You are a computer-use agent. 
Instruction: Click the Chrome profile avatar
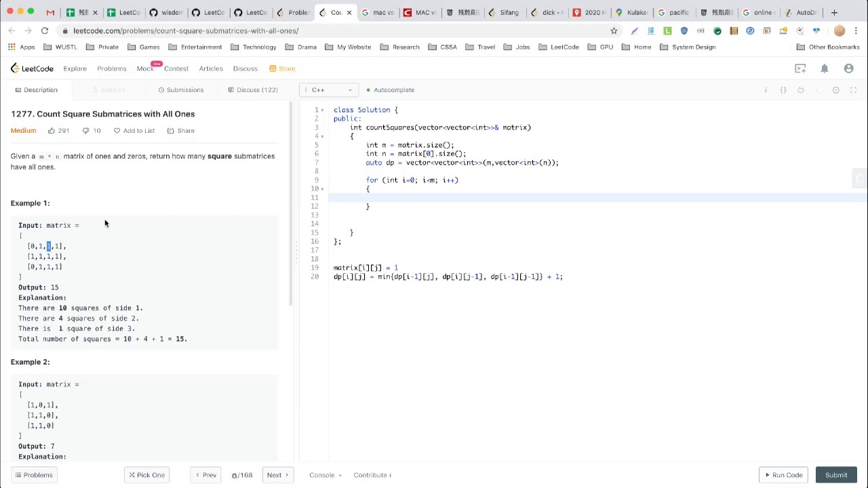pyautogui.click(x=840, y=30)
